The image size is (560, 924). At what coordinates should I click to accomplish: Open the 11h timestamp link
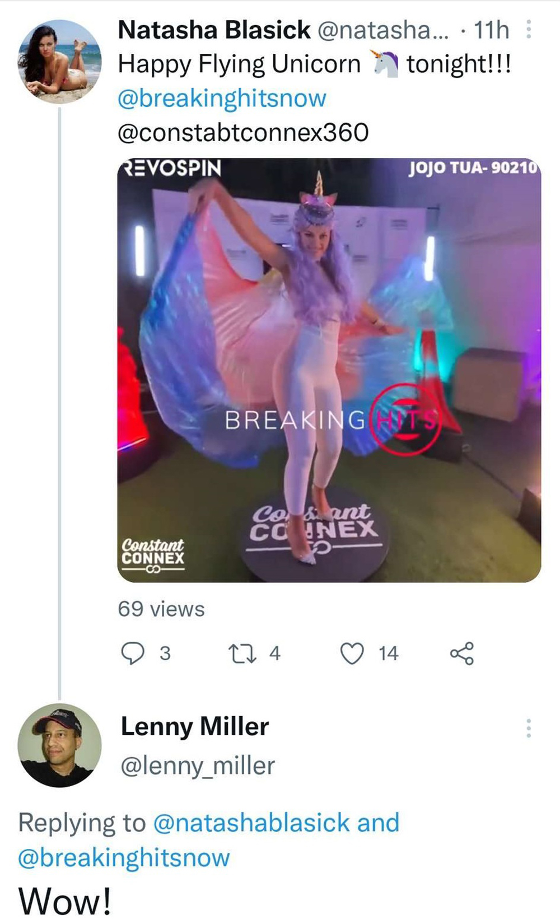tap(491, 30)
